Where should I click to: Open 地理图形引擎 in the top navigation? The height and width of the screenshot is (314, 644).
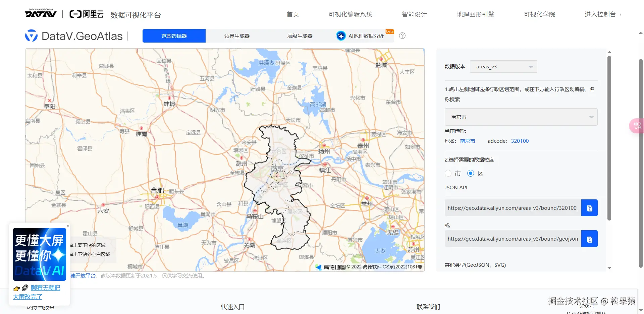(x=476, y=14)
